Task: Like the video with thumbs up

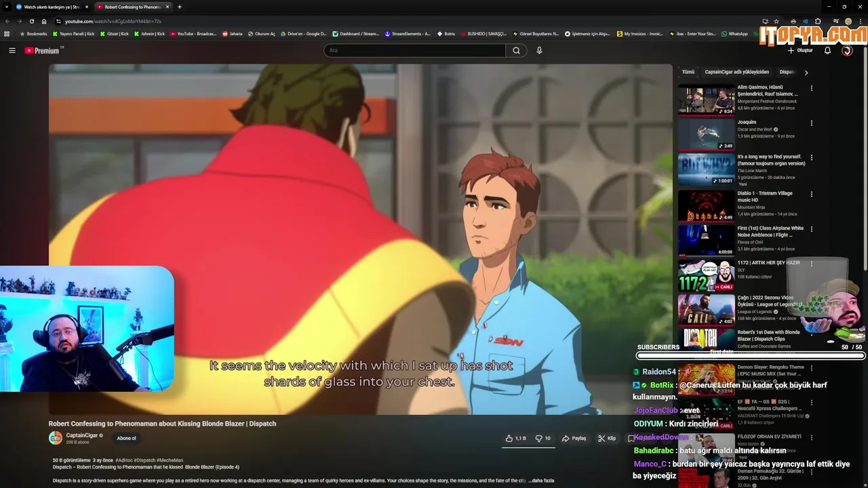Action: coord(515,439)
